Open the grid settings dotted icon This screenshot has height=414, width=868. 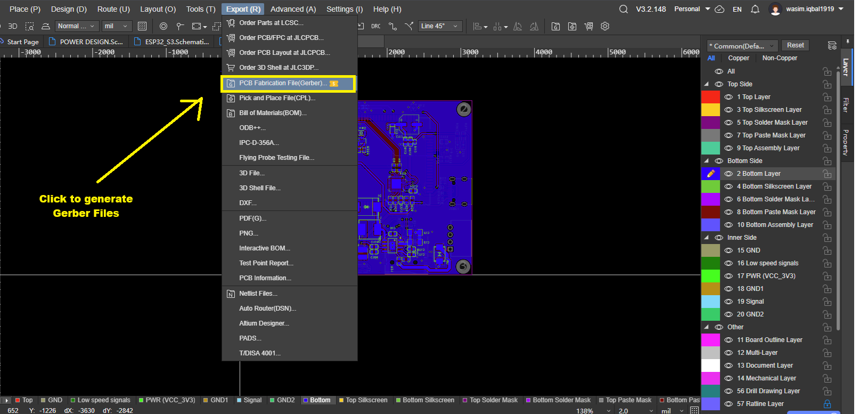[x=142, y=26]
